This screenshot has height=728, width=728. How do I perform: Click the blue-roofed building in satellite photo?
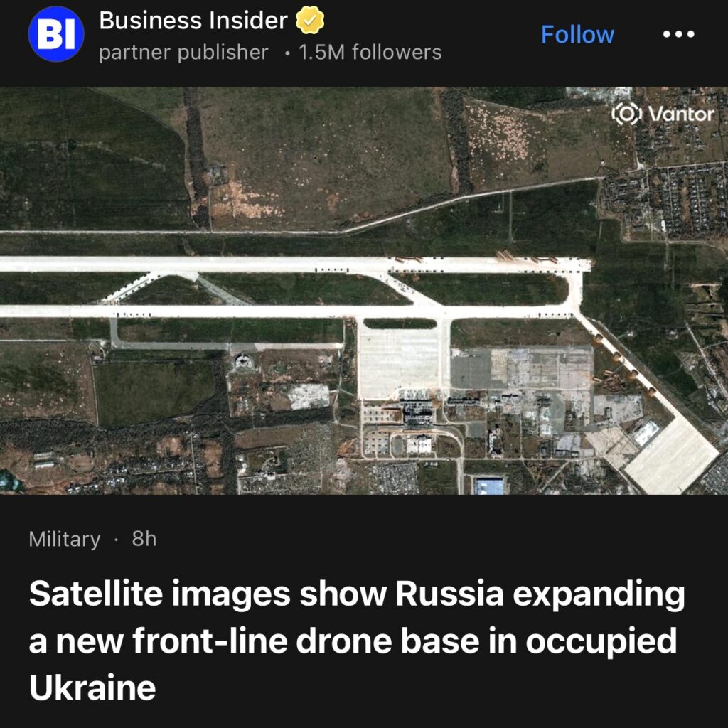coord(490,486)
